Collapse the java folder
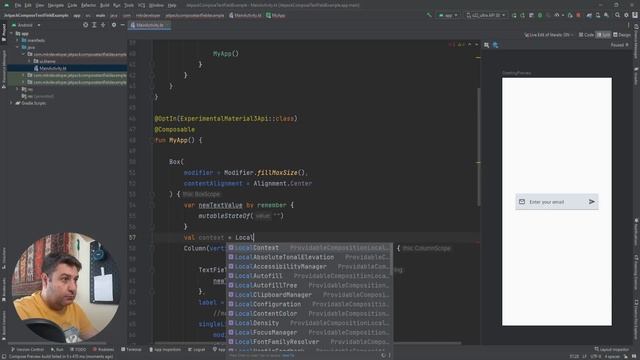Screen dimensions: 640x360 click(17, 47)
